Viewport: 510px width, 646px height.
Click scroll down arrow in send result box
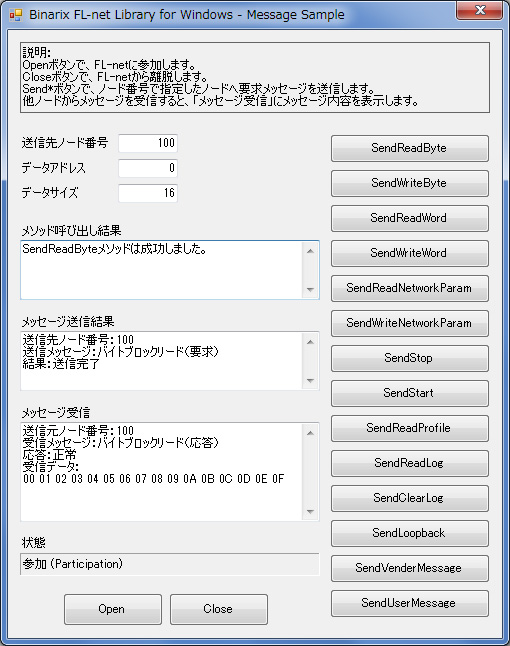(310, 381)
